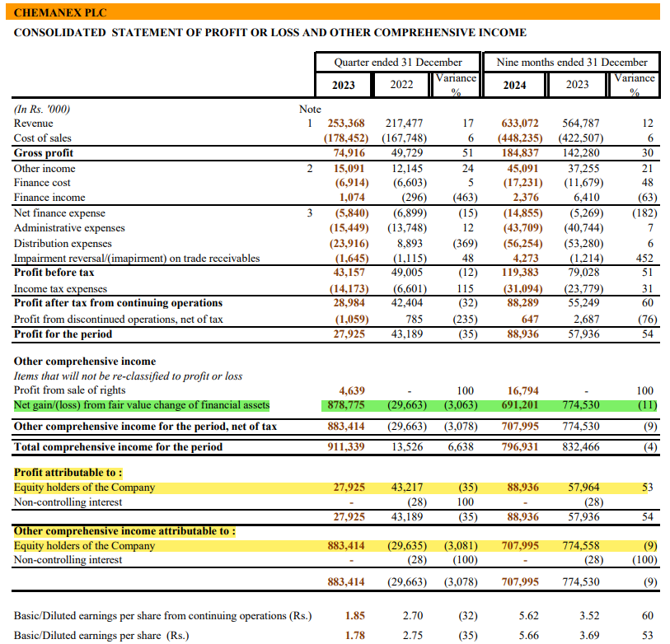Select total comprehensive income value 911,339
This screenshot has height=644, width=670.
coord(346,447)
